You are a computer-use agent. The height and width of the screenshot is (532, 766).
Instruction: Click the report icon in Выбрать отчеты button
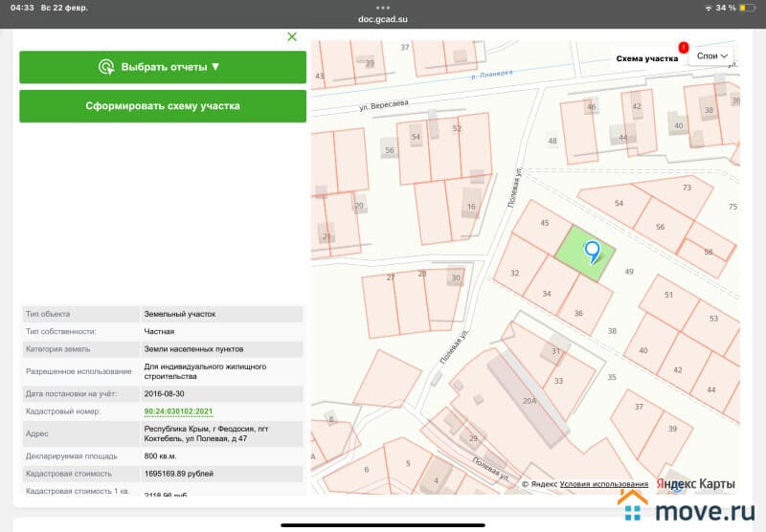pos(106,67)
